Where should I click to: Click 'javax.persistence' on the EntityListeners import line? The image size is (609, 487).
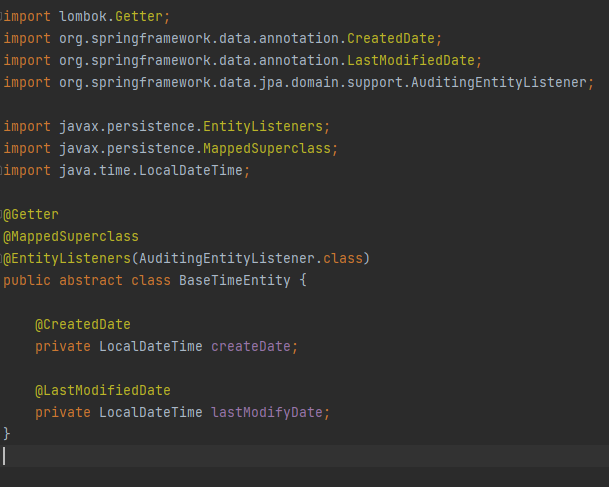tap(127, 127)
